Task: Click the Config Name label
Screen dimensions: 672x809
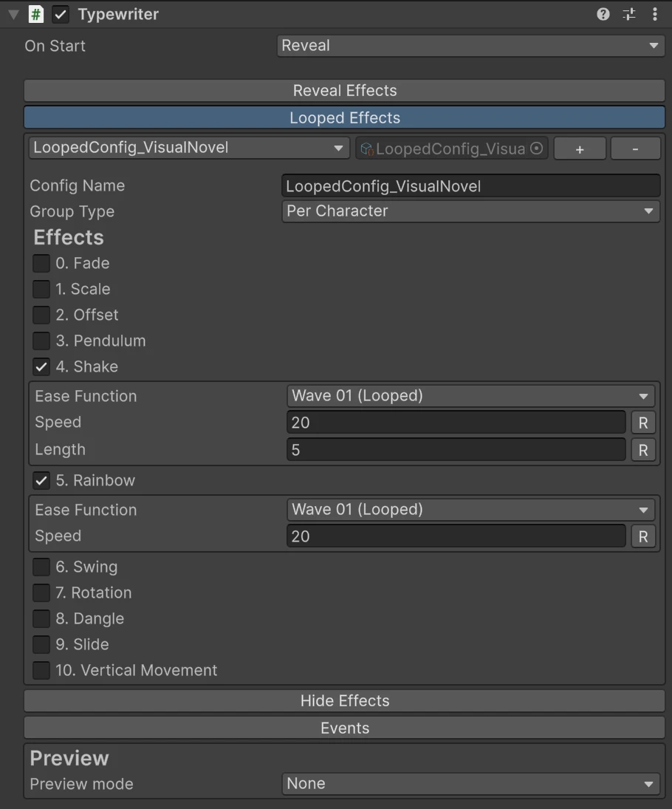Action: [78, 185]
